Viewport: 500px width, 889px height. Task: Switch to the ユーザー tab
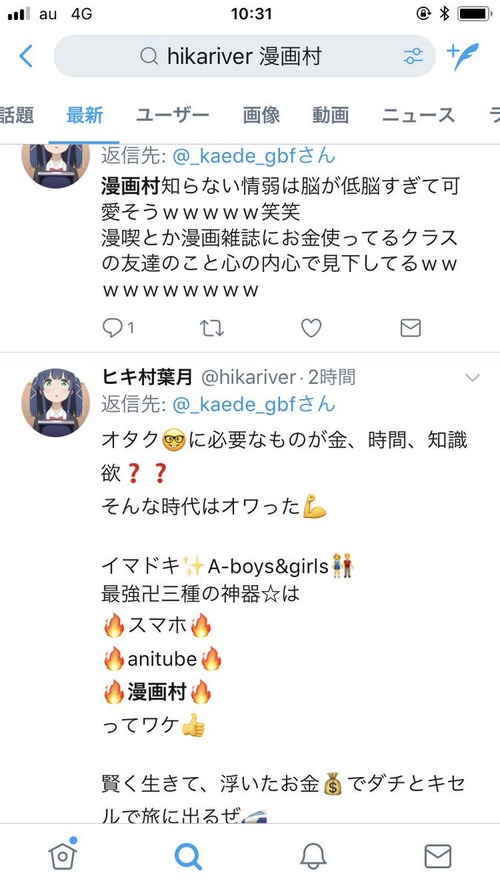[173, 115]
